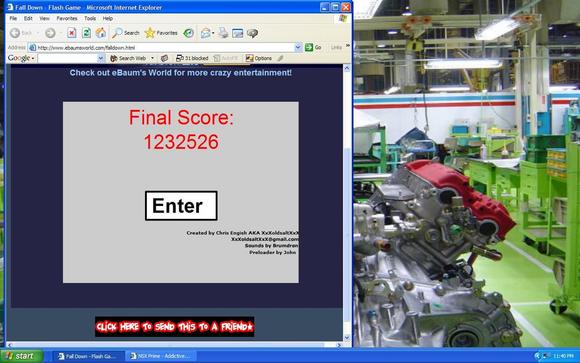Click the Enter button in the game
The height and width of the screenshot is (363, 580).
[181, 206]
